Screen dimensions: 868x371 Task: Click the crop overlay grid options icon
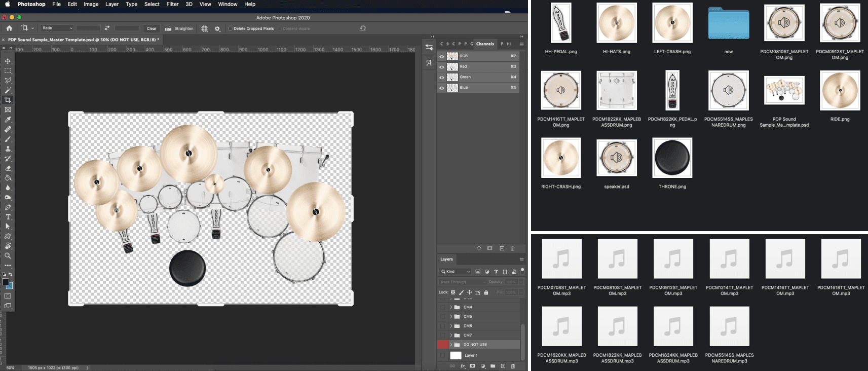[x=205, y=29]
